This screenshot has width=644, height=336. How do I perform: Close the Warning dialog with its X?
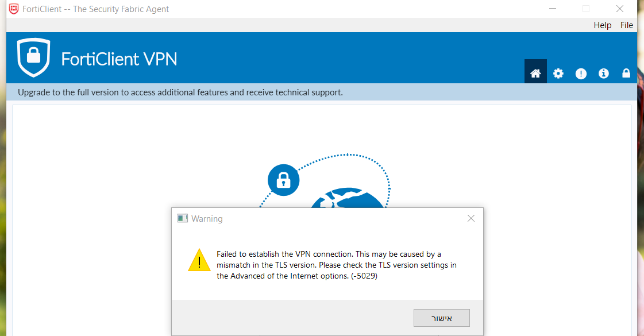(x=471, y=218)
